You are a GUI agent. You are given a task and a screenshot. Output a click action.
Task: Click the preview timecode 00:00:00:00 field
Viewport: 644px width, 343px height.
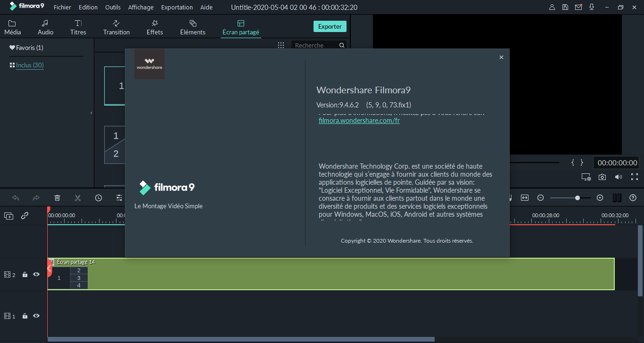[x=618, y=163]
